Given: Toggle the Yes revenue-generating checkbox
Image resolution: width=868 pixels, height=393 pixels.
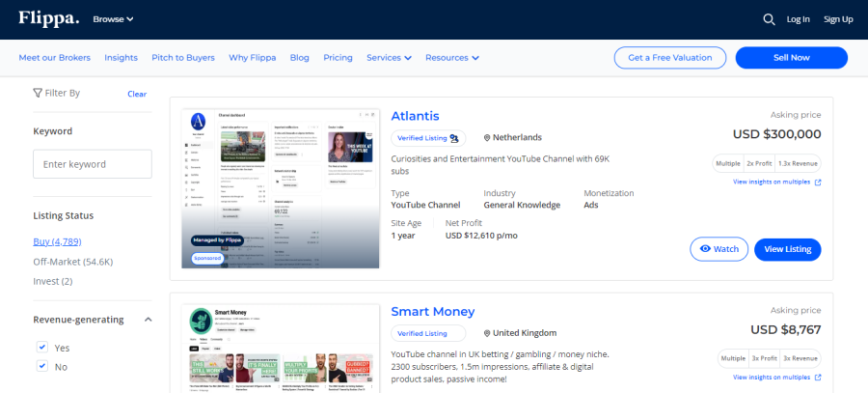Looking at the screenshot, I should tap(42, 347).
